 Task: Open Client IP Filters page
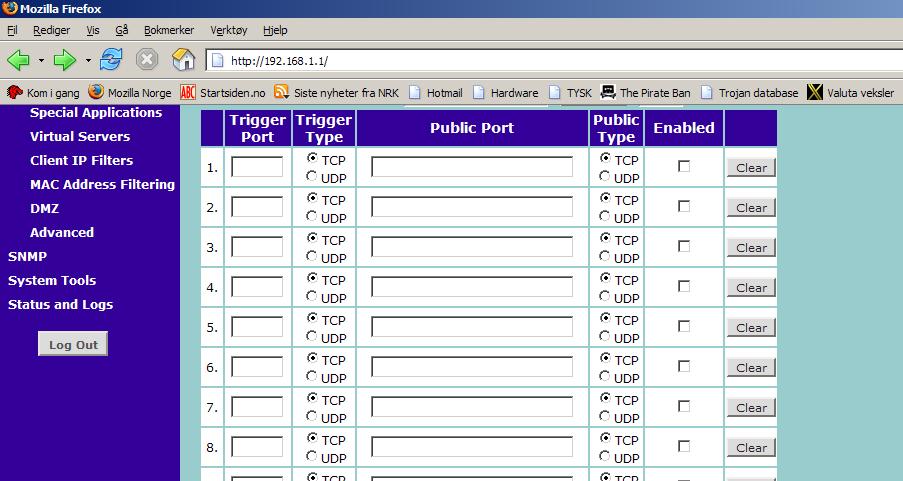(81, 161)
